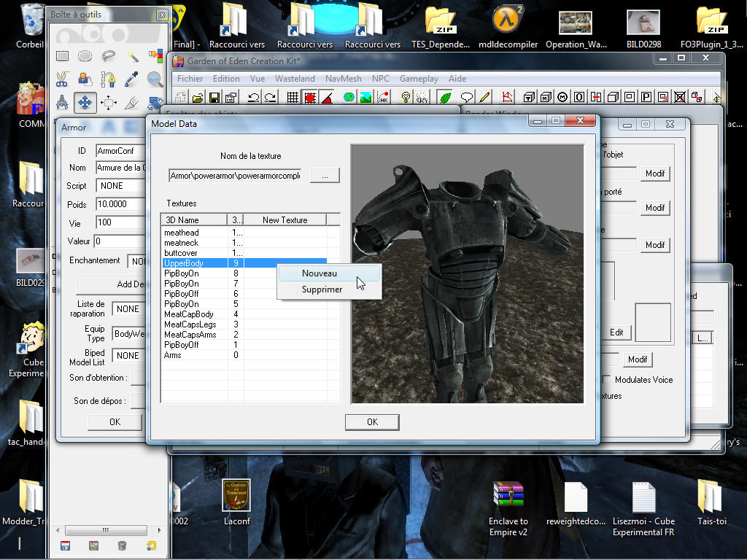This screenshot has height=560, width=747.
Task: Click the green leaf icon in the GECK toolbar
Action: point(445,98)
